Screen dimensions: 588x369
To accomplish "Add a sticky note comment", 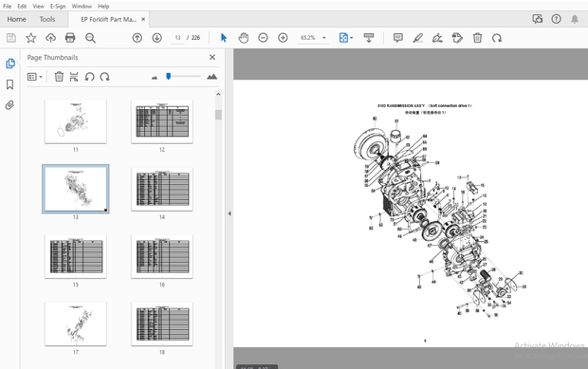I will 398,38.
